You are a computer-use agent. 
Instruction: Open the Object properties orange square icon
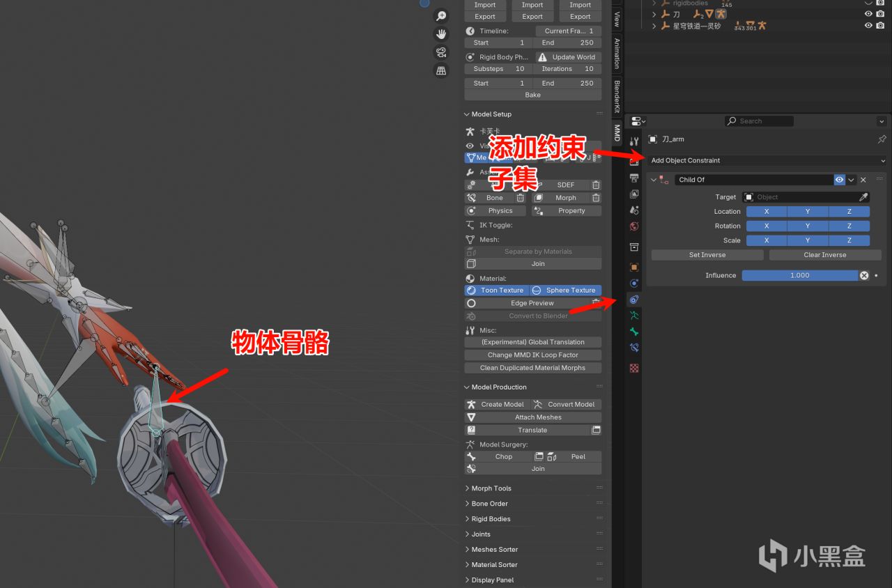coord(634,268)
